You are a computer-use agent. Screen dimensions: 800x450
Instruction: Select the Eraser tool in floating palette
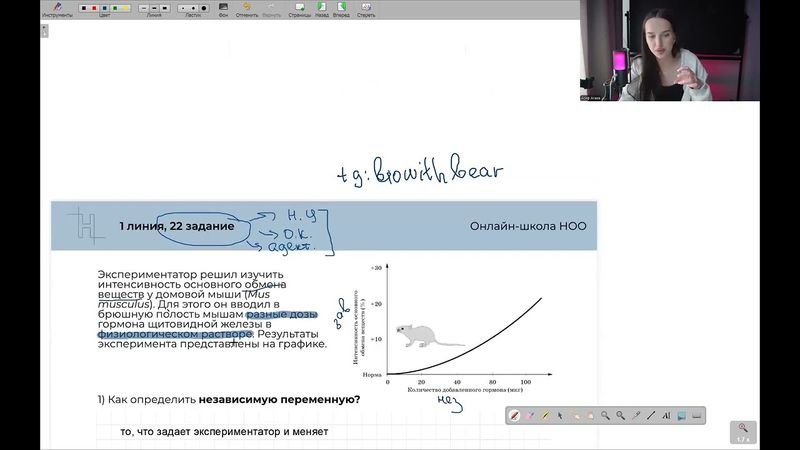(530, 416)
